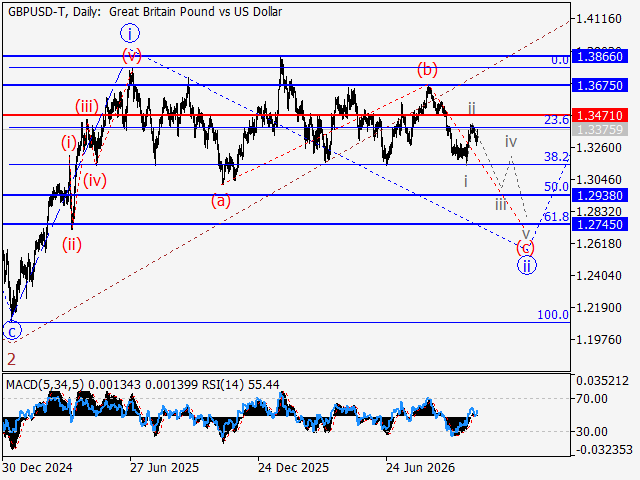Viewport: 640px width, 480px height.
Task: Click the brown '2' wave label
Action: 11,360
